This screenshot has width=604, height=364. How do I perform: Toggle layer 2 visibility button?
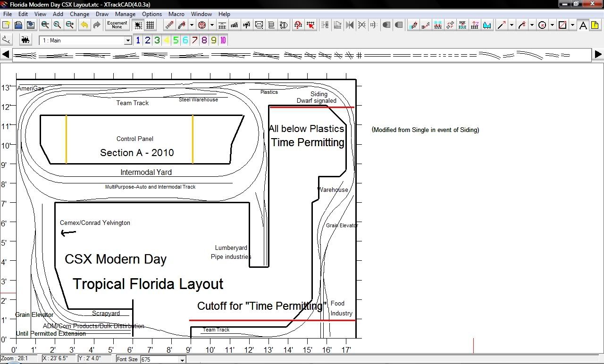pos(148,40)
